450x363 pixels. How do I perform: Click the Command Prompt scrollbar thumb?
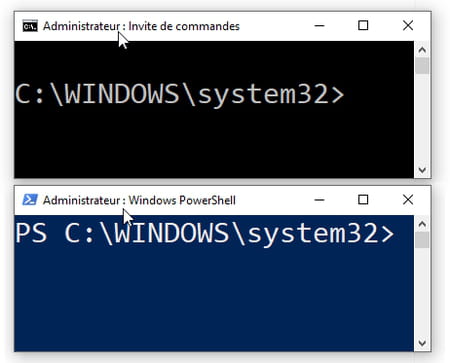coord(422,66)
